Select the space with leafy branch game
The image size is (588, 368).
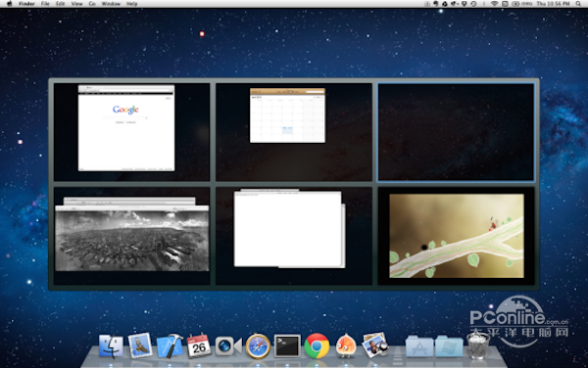(x=456, y=236)
